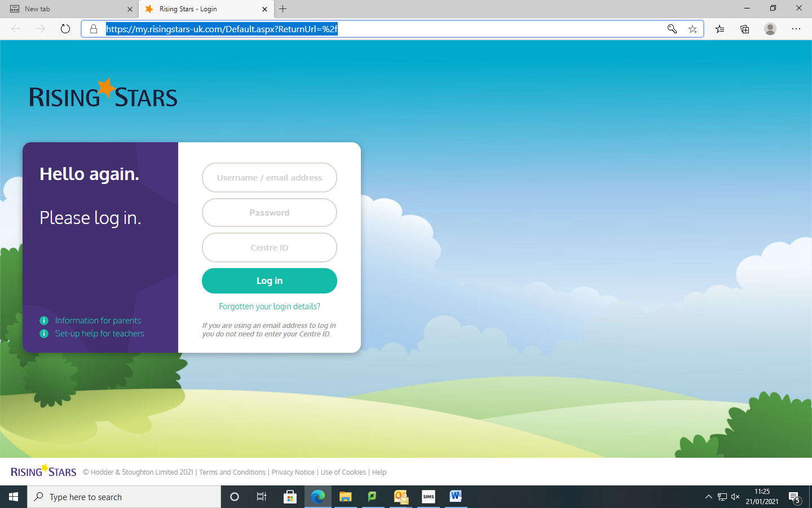Click info icon beside Information for parents
This screenshot has height=508, width=812.
tap(44, 321)
